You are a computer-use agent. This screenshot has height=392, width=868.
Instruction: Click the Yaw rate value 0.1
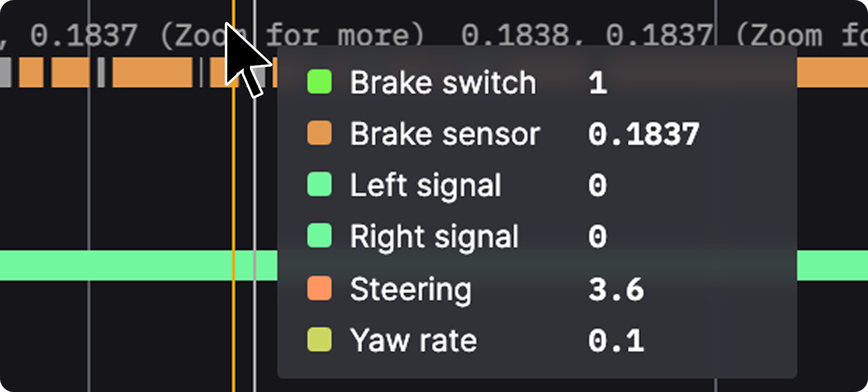point(616,340)
